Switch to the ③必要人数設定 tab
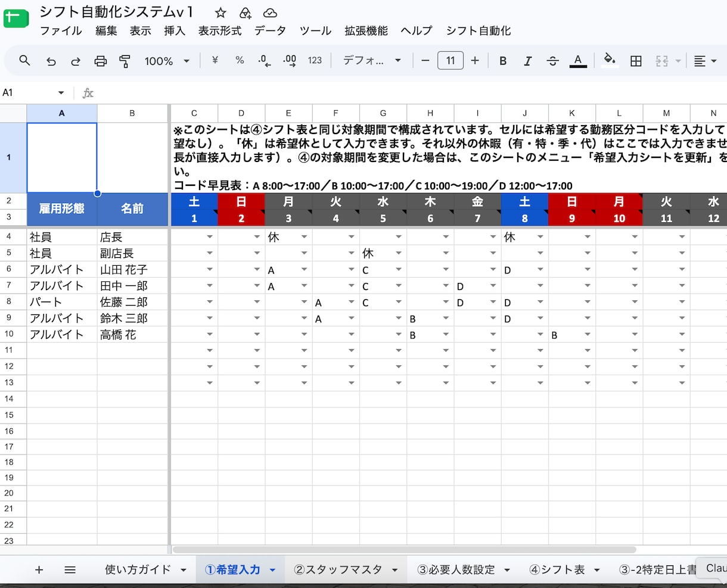727x588 pixels. [x=456, y=570]
